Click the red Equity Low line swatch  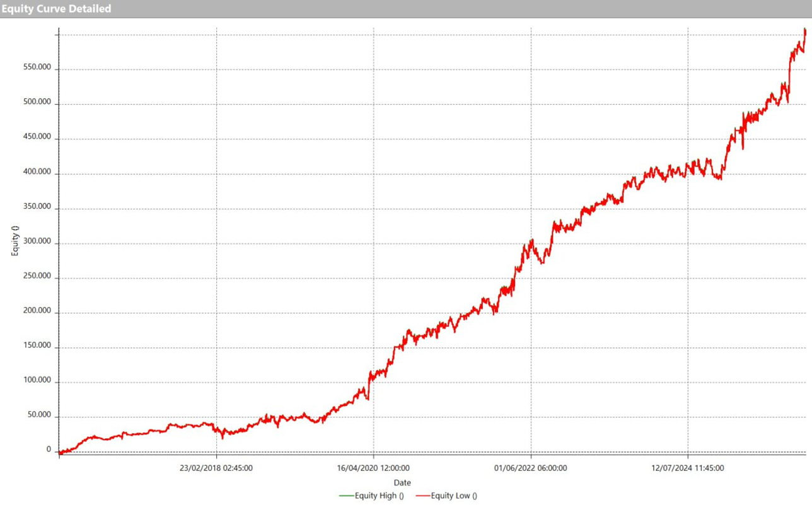pos(422,496)
